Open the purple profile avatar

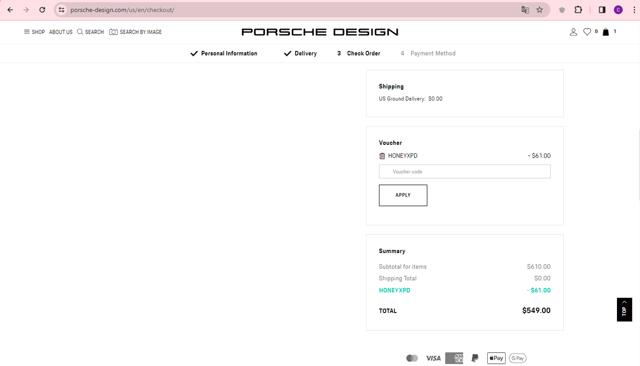coord(618,10)
